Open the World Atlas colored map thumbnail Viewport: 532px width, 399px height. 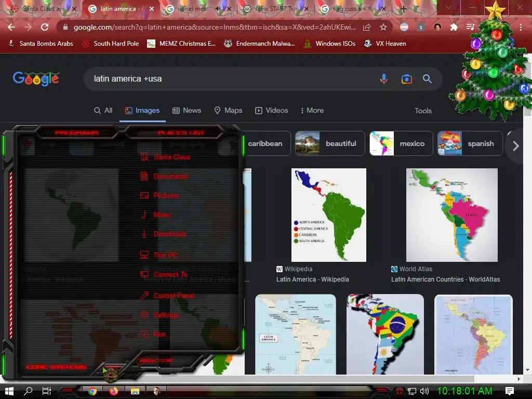tap(452, 215)
